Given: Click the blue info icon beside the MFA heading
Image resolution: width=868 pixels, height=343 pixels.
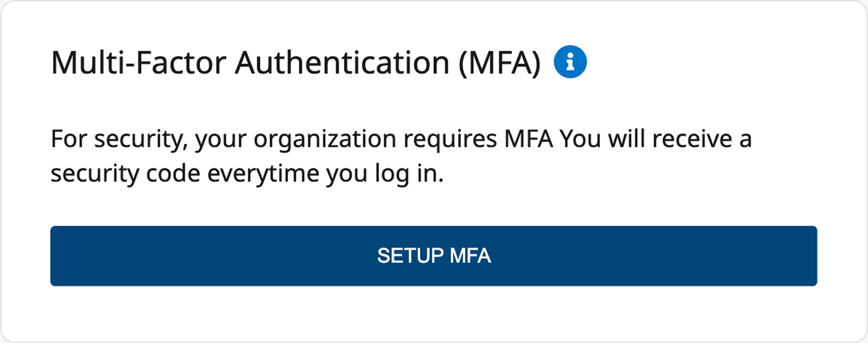Looking at the screenshot, I should [x=570, y=62].
